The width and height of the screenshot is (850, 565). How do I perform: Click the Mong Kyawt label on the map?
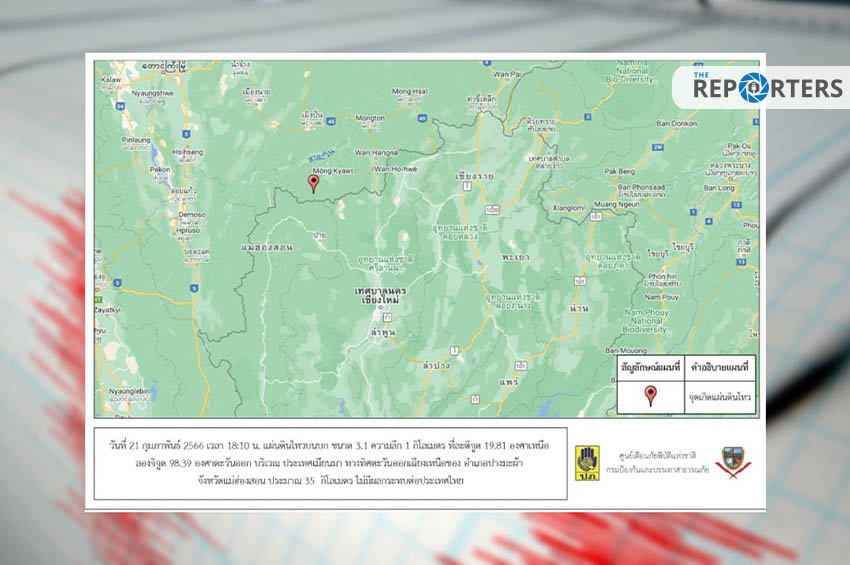click(x=334, y=170)
